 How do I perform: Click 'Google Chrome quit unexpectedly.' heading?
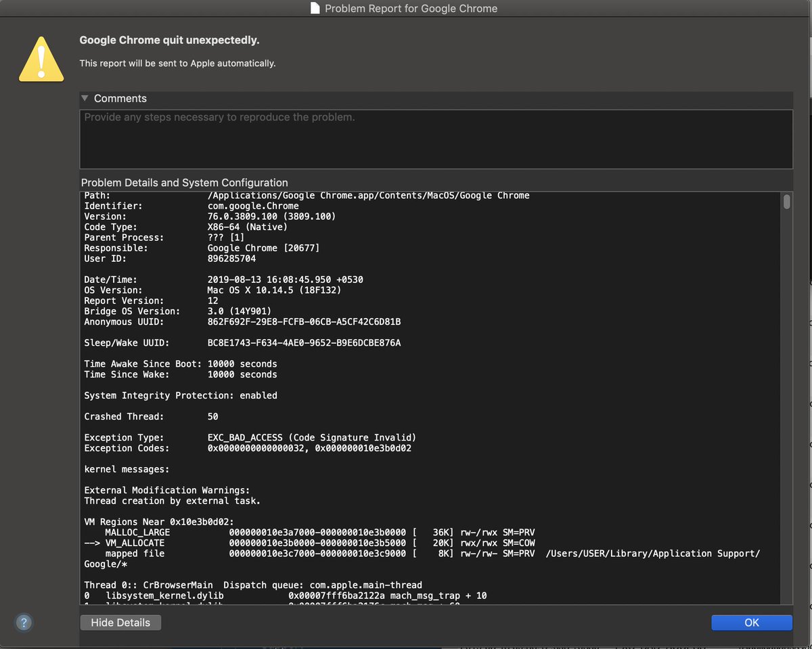(x=169, y=40)
